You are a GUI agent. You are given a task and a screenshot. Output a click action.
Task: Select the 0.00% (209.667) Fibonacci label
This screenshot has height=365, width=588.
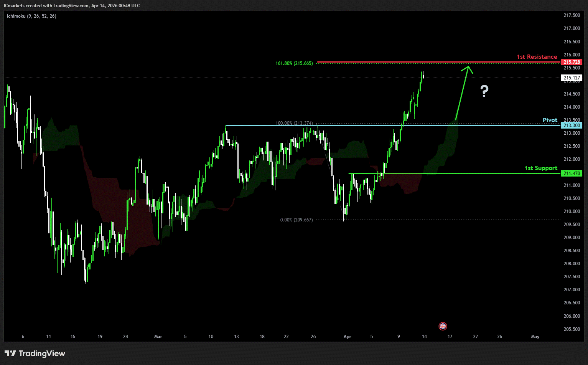pos(296,220)
